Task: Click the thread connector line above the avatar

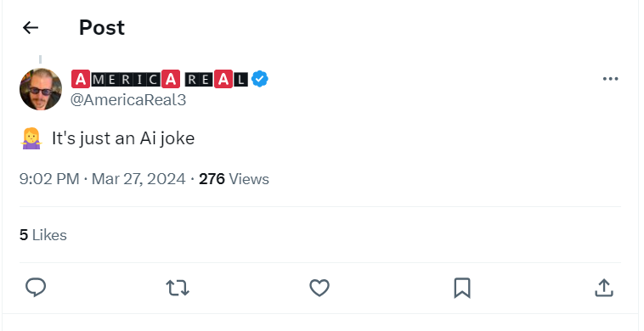Action: (x=40, y=60)
